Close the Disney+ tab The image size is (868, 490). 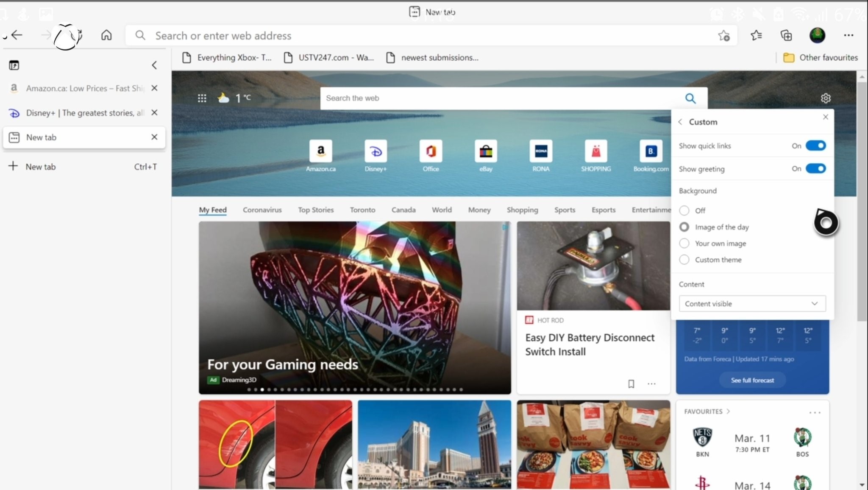coord(154,112)
